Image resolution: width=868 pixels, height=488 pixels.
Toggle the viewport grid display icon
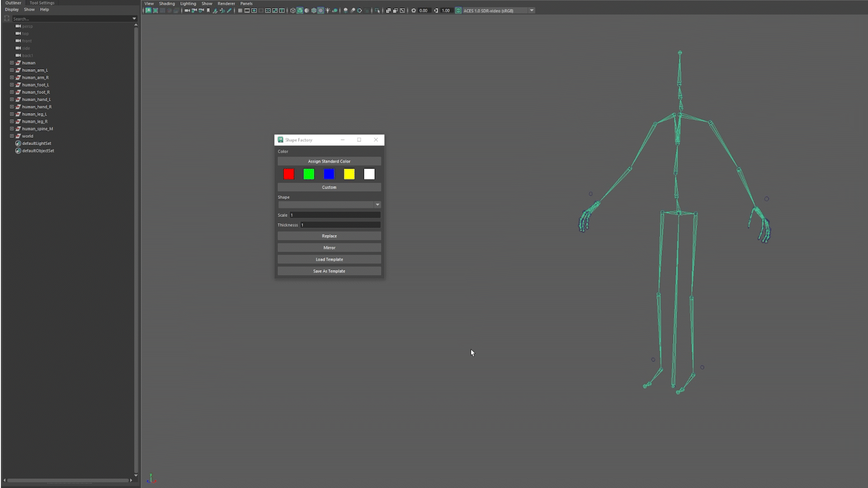click(240, 10)
